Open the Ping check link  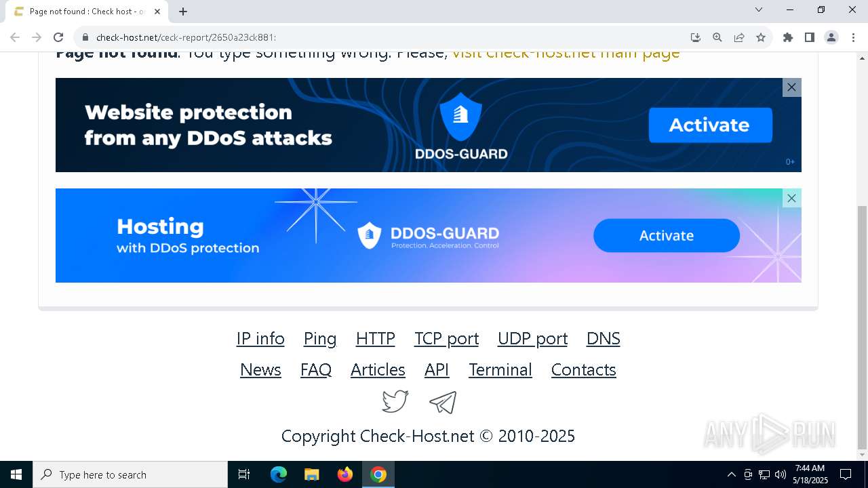click(x=320, y=338)
